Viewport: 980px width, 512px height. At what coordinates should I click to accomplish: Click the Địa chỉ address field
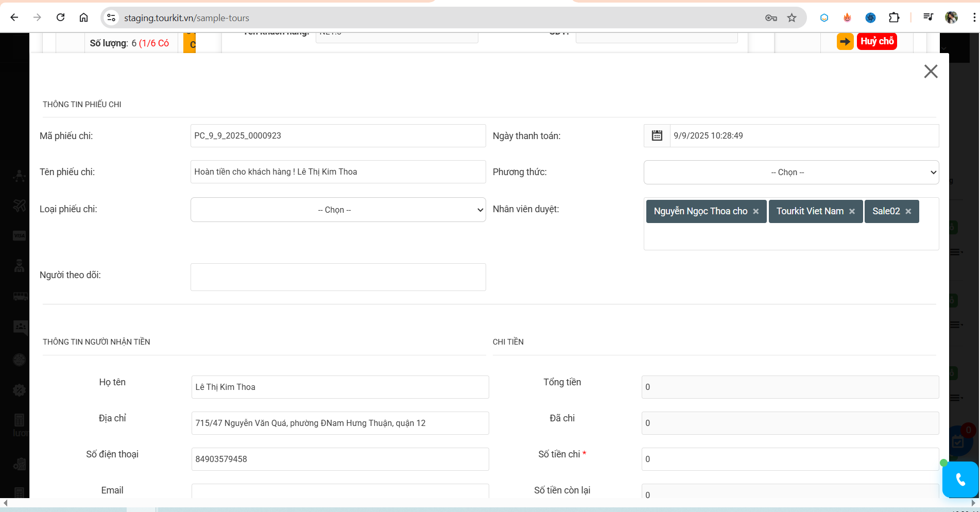(340, 423)
